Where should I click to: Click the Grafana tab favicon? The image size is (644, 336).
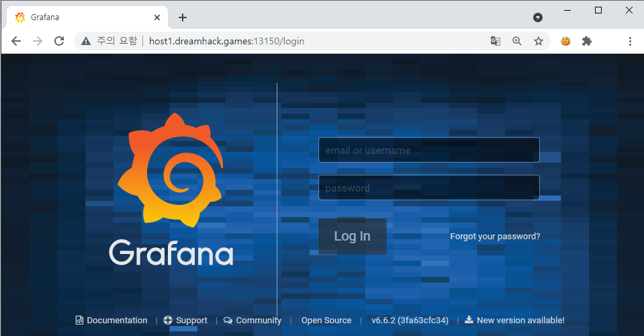(19, 17)
